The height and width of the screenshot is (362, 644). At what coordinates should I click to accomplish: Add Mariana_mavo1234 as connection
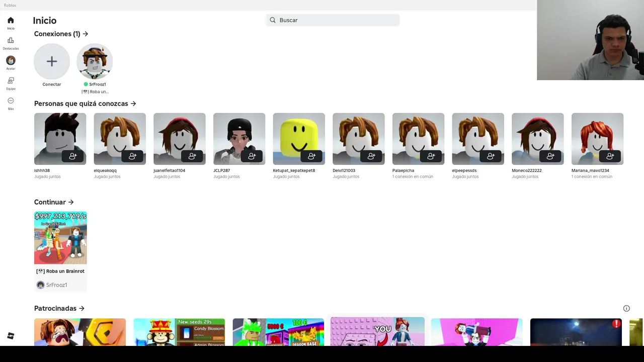[x=610, y=156]
